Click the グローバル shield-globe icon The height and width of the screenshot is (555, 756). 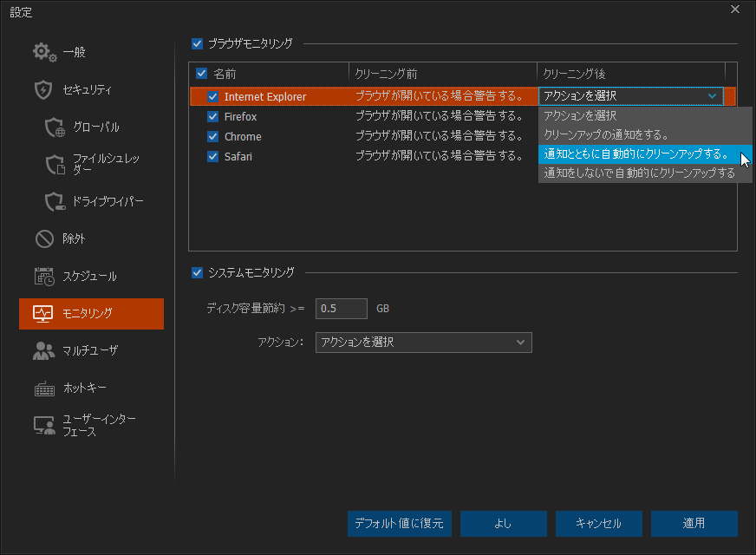pos(55,127)
